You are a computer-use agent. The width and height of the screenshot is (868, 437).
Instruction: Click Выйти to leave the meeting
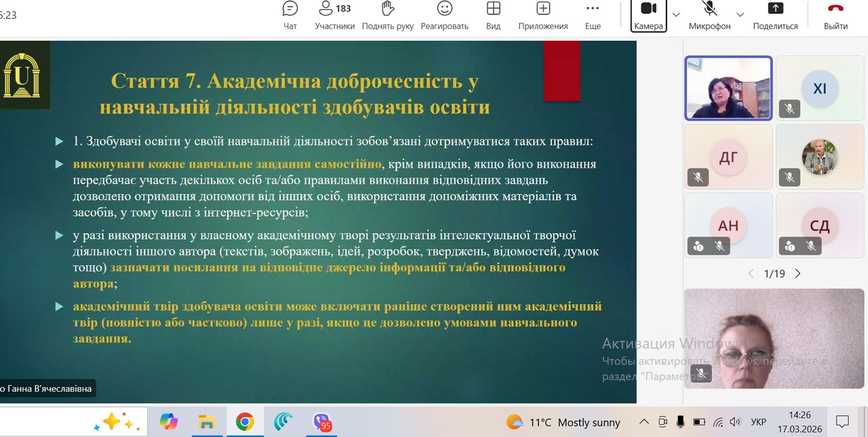coord(835,16)
